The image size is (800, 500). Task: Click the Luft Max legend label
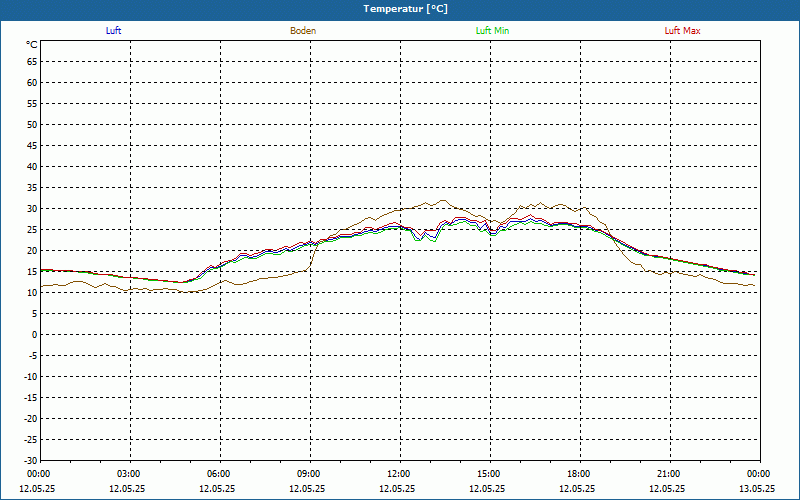click(682, 31)
